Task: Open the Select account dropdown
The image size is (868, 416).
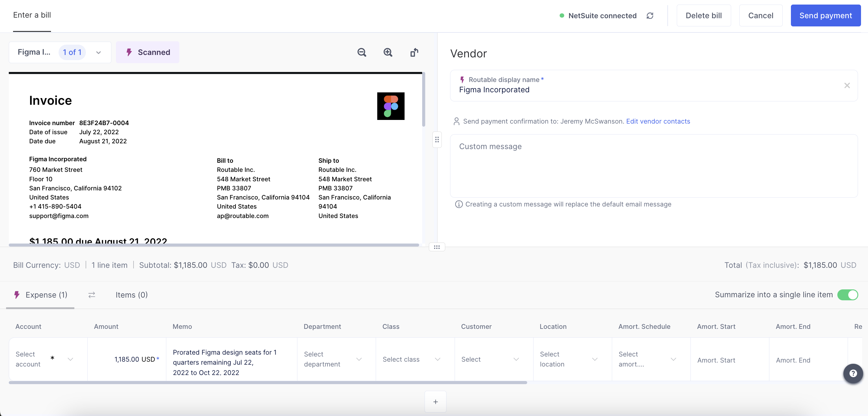Action: 48,359
